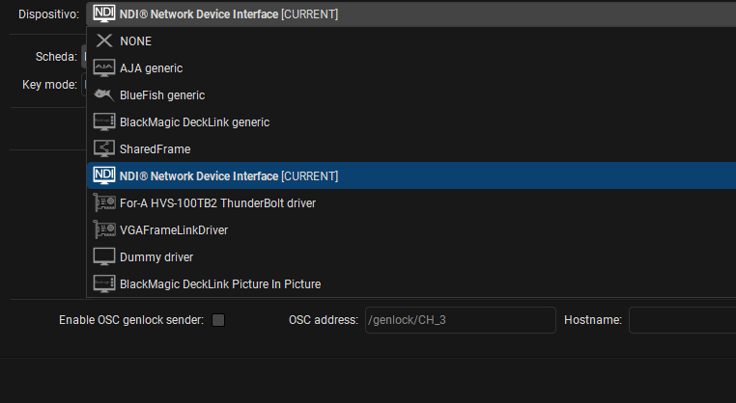Click the AJA generic device icon

tap(104, 68)
